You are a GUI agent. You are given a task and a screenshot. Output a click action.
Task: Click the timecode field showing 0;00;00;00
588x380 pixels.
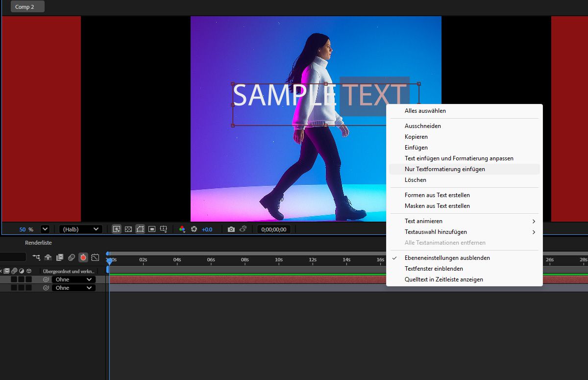coord(273,228)
